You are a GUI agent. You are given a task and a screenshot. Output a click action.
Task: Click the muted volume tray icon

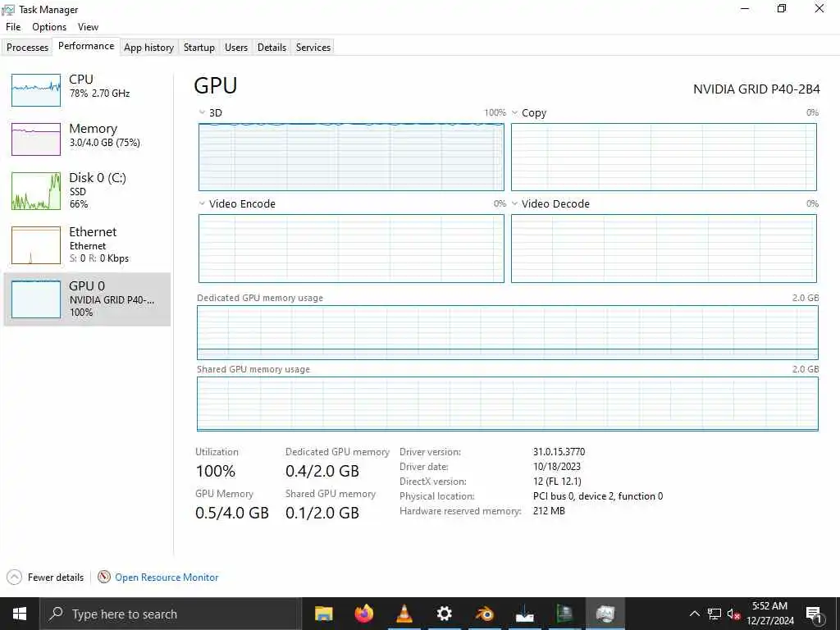(x=734, y=614)
